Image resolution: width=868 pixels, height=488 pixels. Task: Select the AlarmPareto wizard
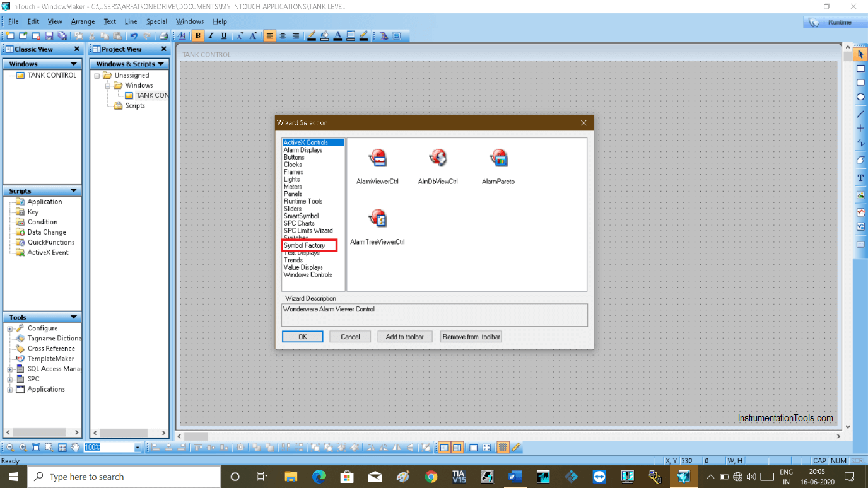click(498, 166)
